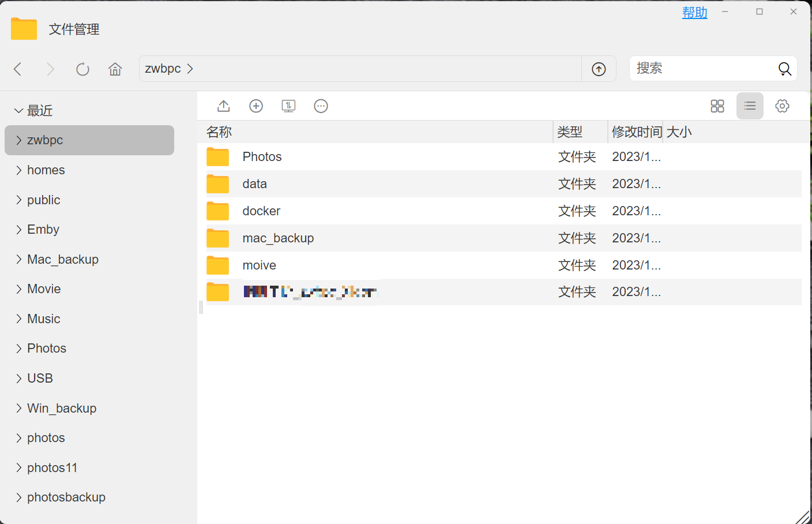Click the refresh icon
This screenshot has height=524, width=812.
click(82, 69)
